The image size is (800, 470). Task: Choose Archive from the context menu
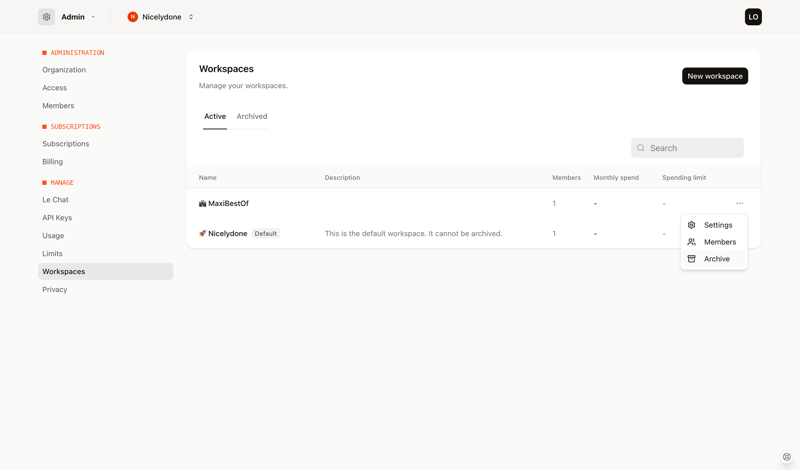pos(717,259)
